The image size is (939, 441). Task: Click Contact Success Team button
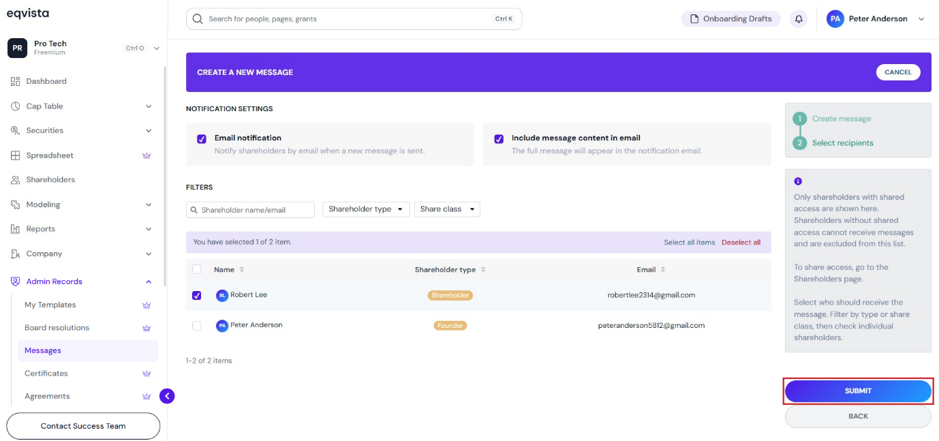tap(83, 426)
